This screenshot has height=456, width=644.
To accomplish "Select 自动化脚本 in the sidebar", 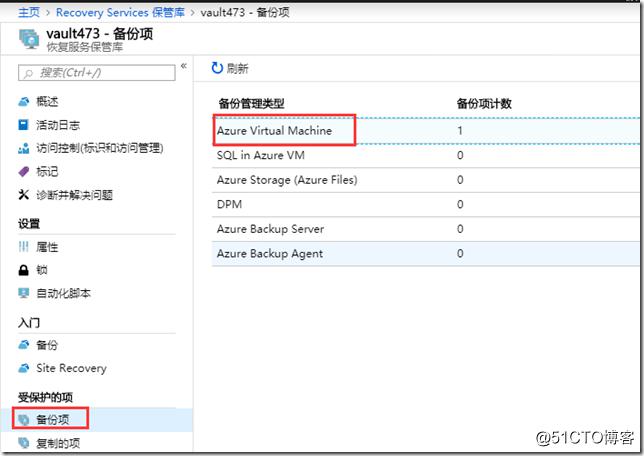I will [63, 293].
